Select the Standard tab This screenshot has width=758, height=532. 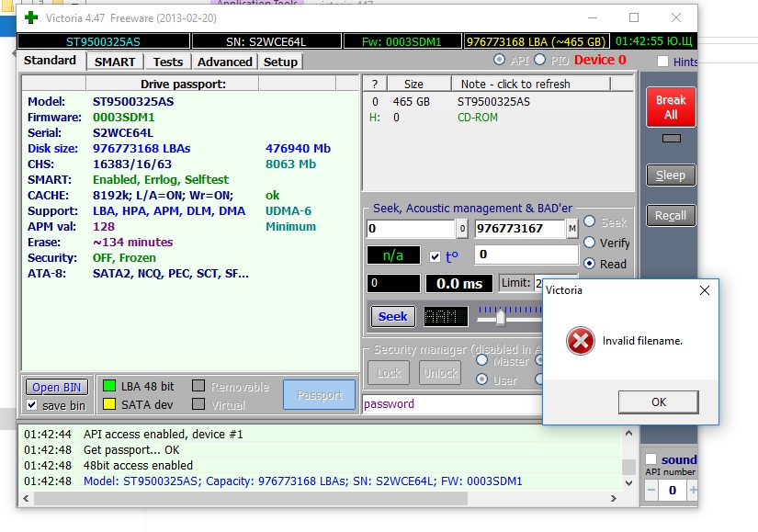[50, 61]
